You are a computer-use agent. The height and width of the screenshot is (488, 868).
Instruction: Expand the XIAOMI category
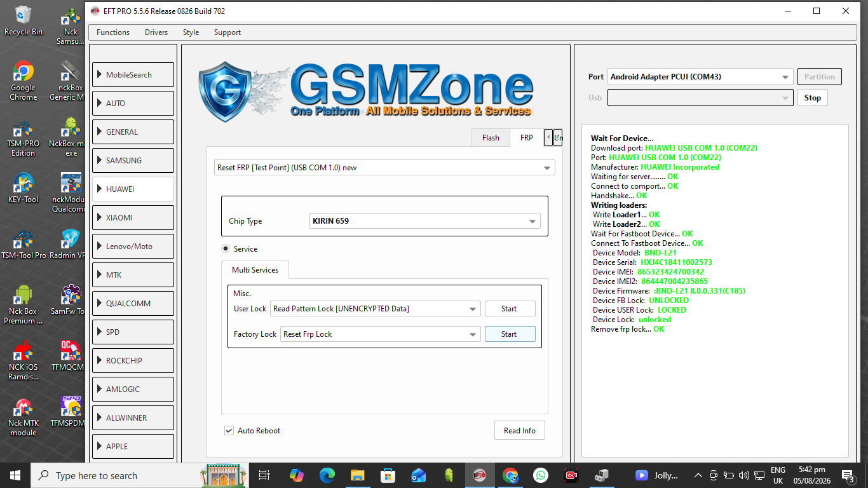[133, 217]
